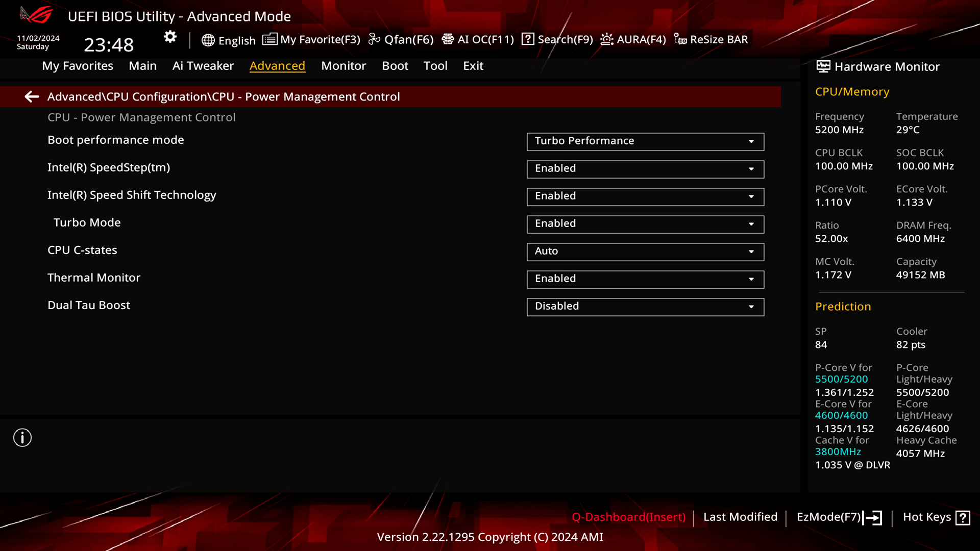Open AURA lighting icon
This screenshot has width=980, height=551.
click(x=606, y=39)
